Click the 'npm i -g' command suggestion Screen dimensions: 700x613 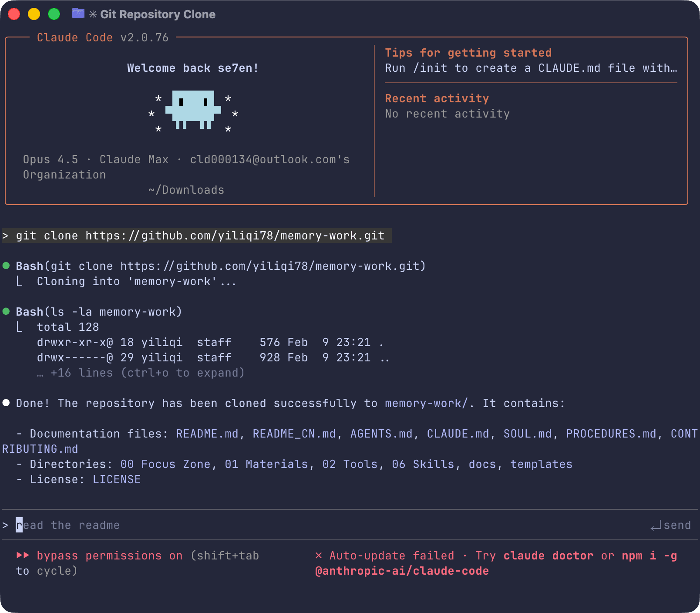click(x=650, y=556)
